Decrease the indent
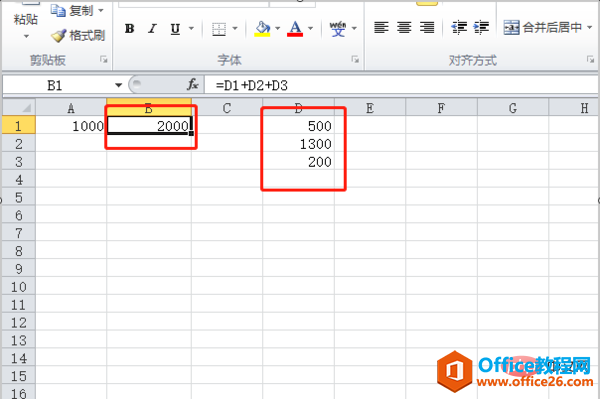600x399 pixels. [459, 28]
